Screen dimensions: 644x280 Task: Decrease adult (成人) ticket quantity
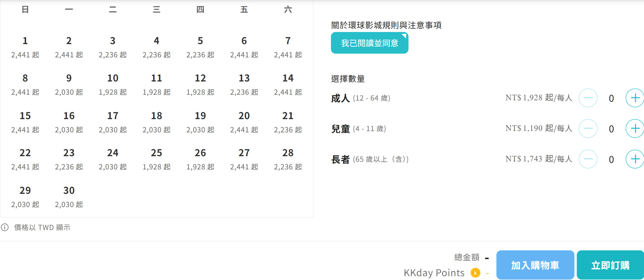point(588,98)
